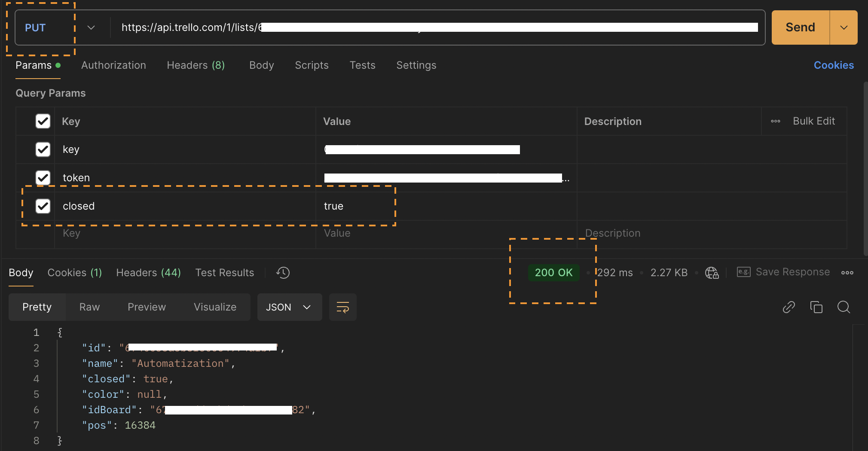Switch to the Authorization tab

tap(113, 65)
